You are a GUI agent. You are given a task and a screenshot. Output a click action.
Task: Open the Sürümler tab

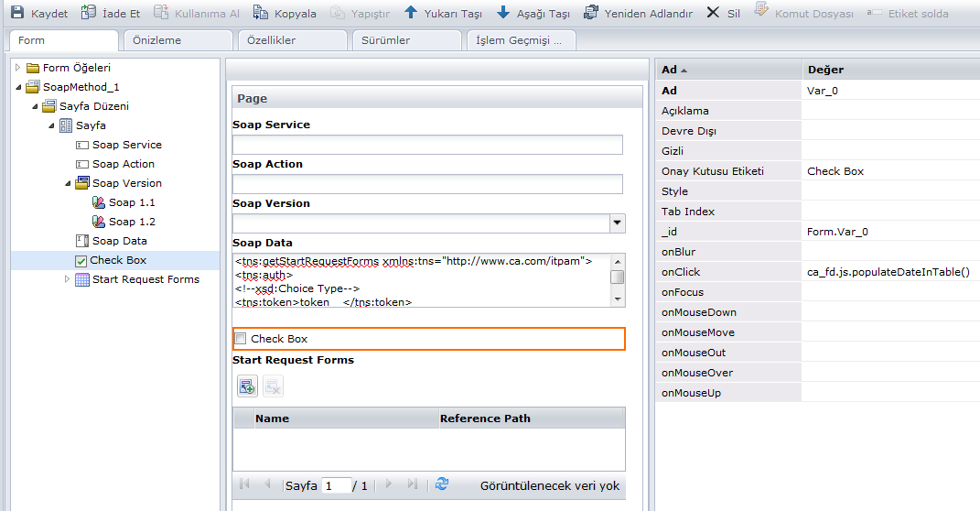click(407, 40)
